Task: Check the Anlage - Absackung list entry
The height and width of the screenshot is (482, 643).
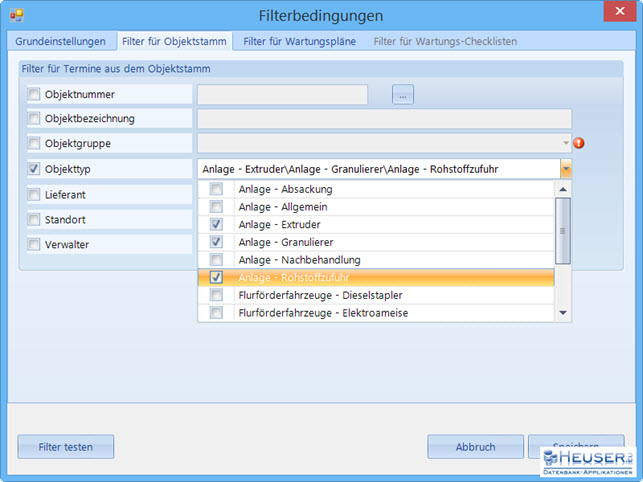Action: [x=216, y=189]
